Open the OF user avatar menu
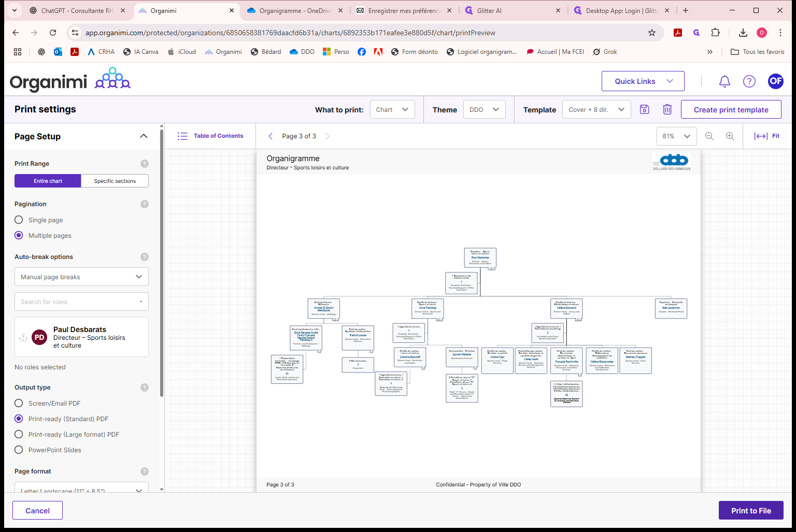 pos(776,81)
